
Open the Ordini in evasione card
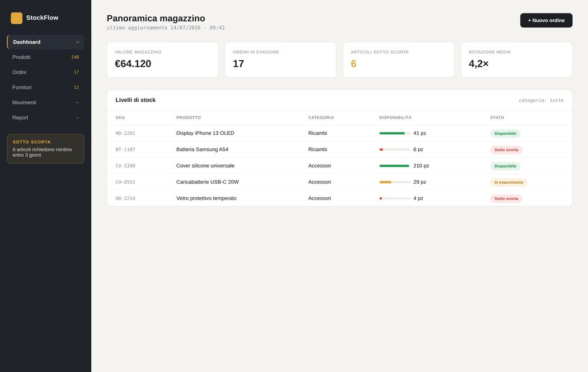[280, 59]
